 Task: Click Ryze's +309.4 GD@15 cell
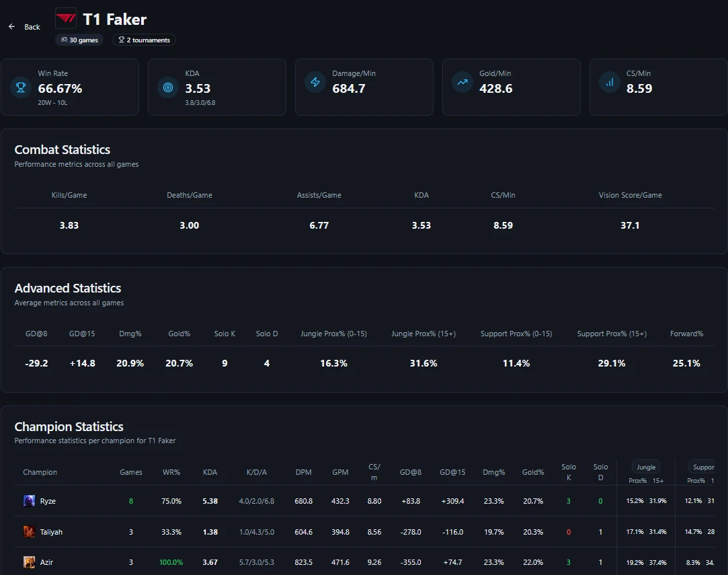point(452,500)
